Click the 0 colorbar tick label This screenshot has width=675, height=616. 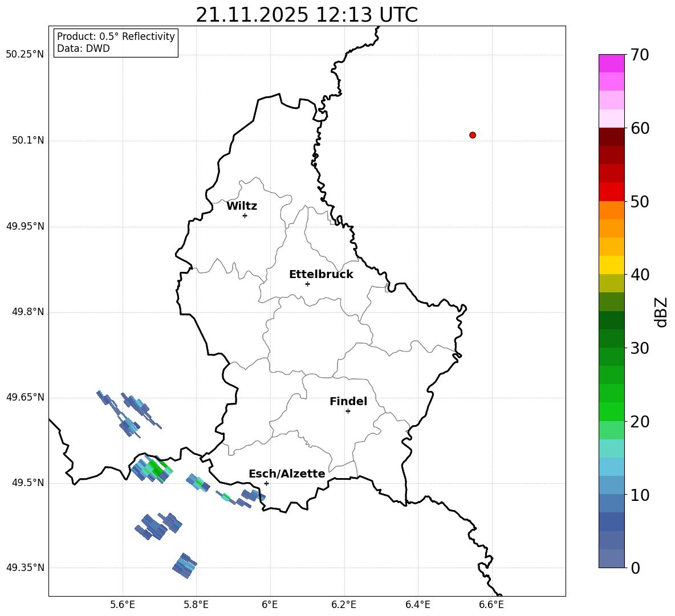[636, 568]
